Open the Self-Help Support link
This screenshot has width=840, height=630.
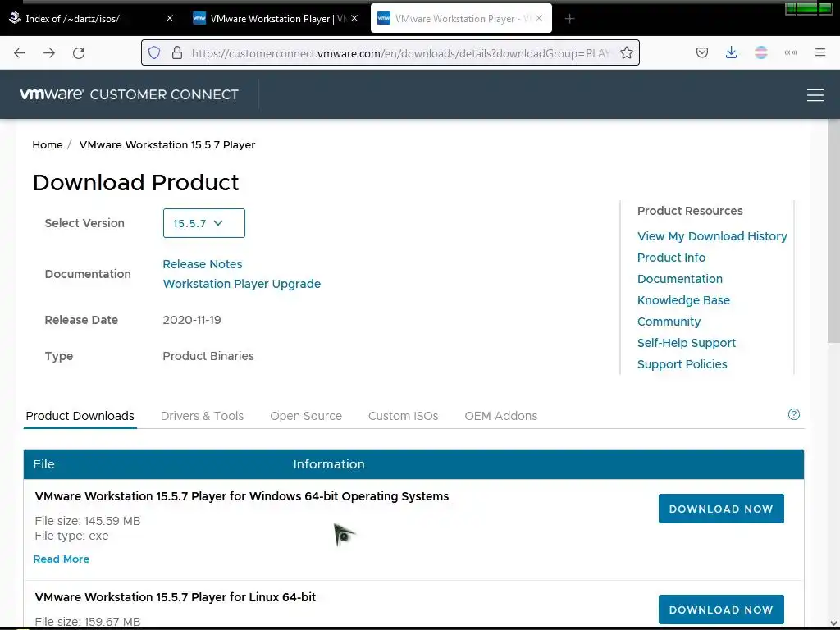click(687, 343)
